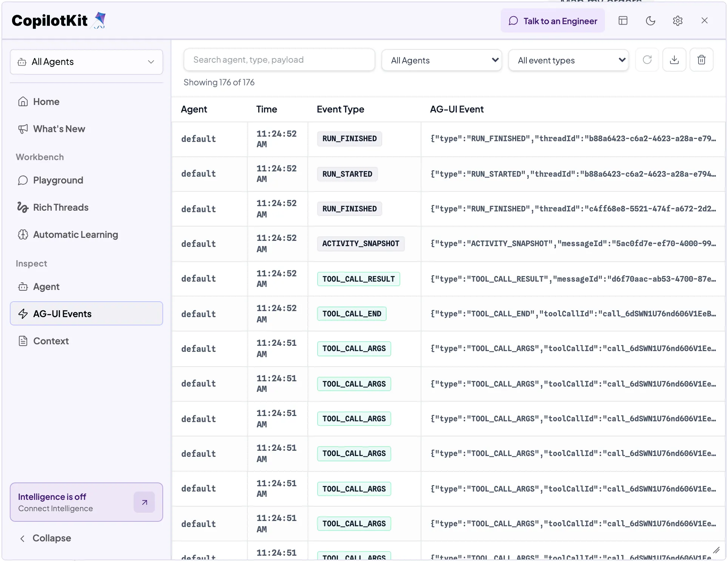Open the TOOL_CALL_END JSON payload

573,314
